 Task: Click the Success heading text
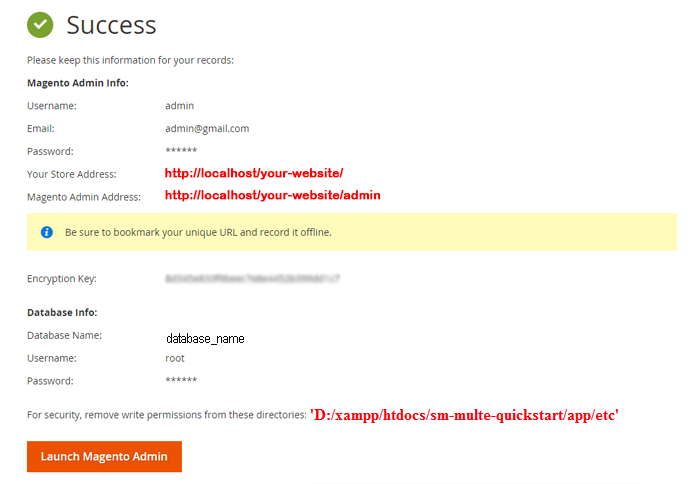tap(111, 25)
